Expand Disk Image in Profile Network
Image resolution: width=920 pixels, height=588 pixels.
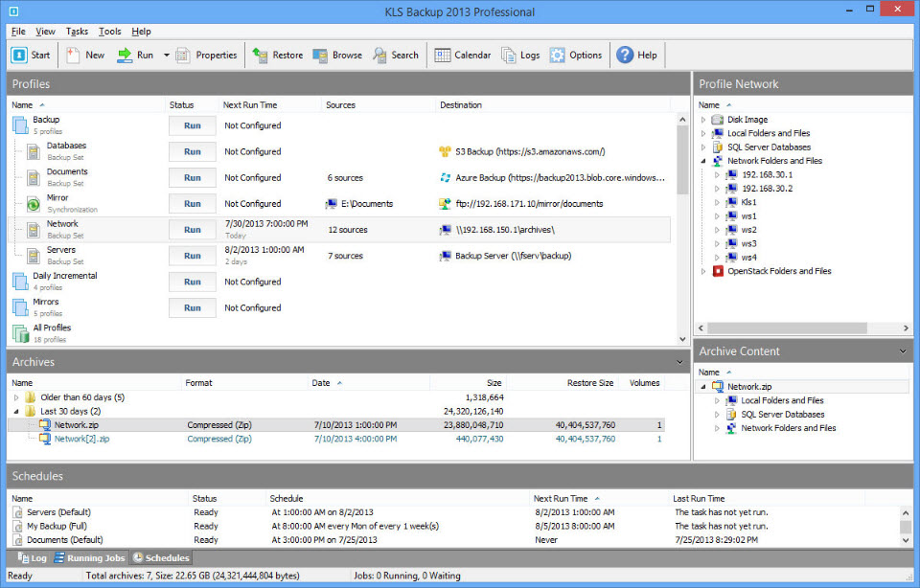[704, 120]
